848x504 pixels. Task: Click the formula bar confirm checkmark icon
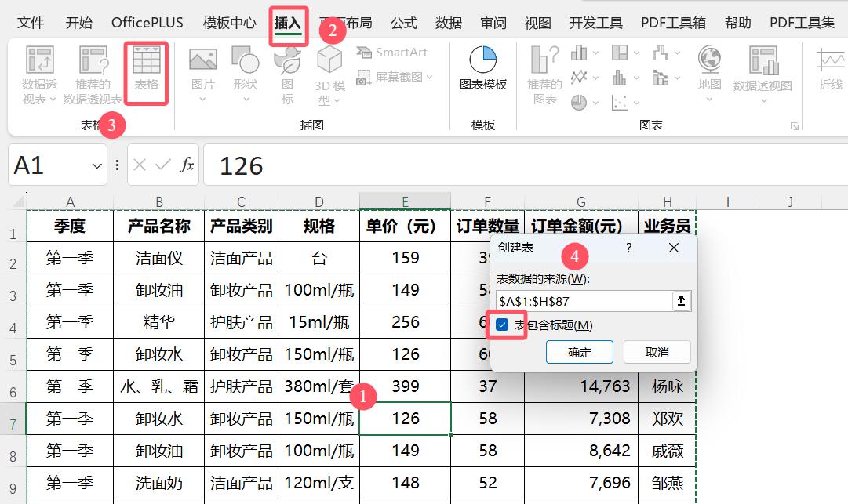pyautogui.click(x=163, y=165)
